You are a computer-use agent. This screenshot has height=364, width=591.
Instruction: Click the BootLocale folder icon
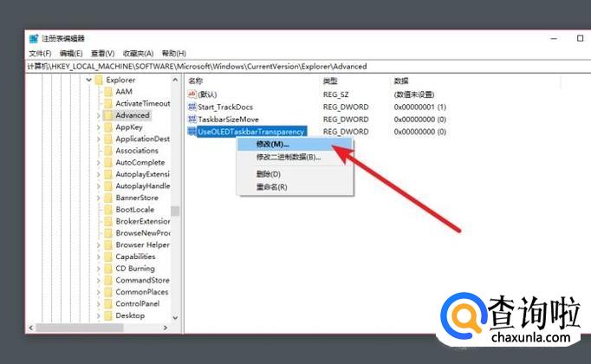(x=108, y=210)
